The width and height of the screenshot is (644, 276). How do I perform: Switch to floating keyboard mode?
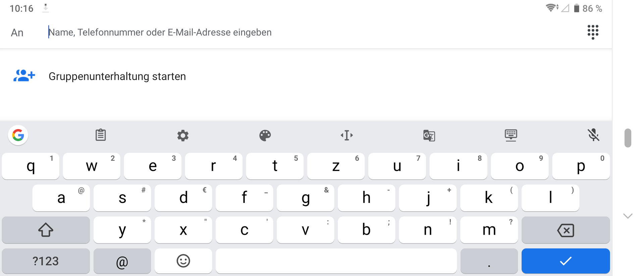[511, 135]
